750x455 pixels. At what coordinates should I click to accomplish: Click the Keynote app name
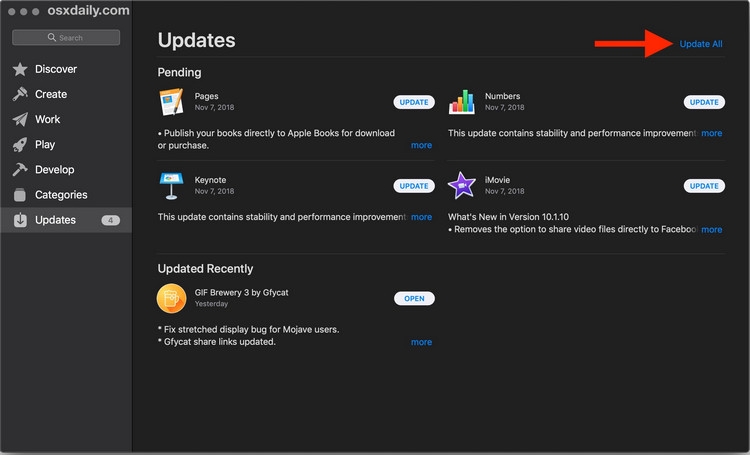click(210, 180)
